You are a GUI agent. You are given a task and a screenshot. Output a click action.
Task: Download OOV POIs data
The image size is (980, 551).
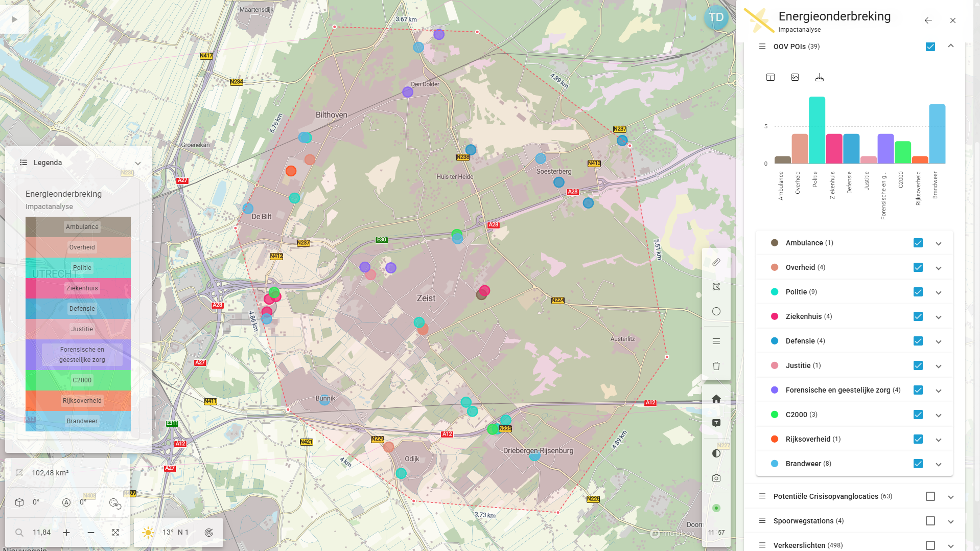coord(819,77)
